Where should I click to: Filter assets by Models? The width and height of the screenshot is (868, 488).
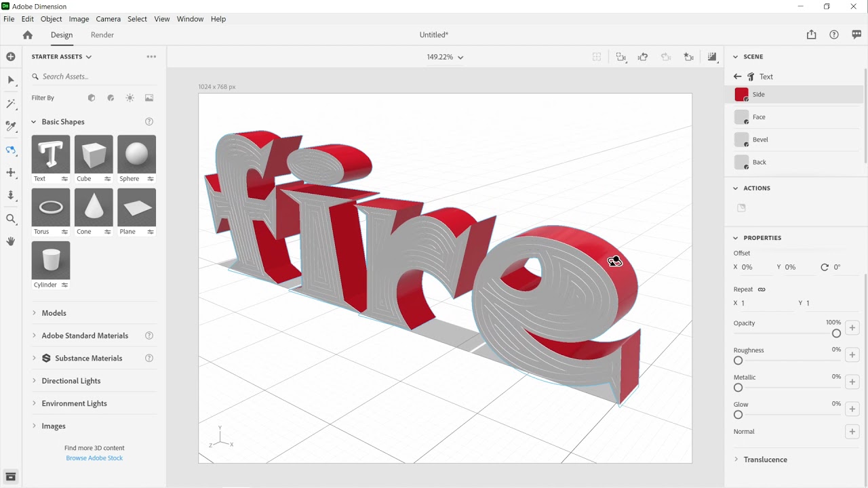click(x=92, y=98)
